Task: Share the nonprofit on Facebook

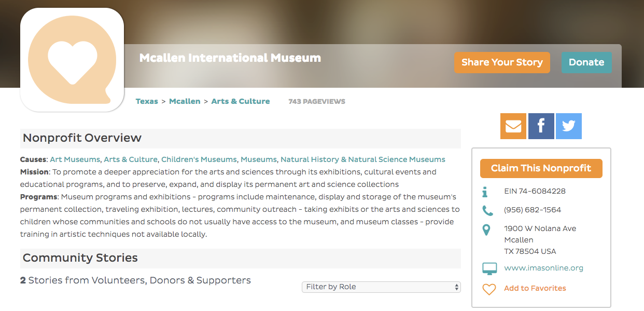Action: click(x=541, y=126)
